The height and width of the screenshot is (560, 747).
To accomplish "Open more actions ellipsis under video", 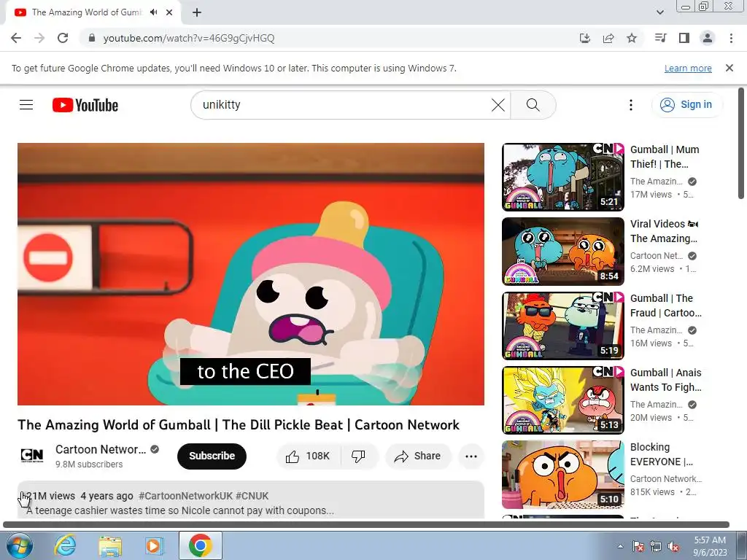I will 471,456.
